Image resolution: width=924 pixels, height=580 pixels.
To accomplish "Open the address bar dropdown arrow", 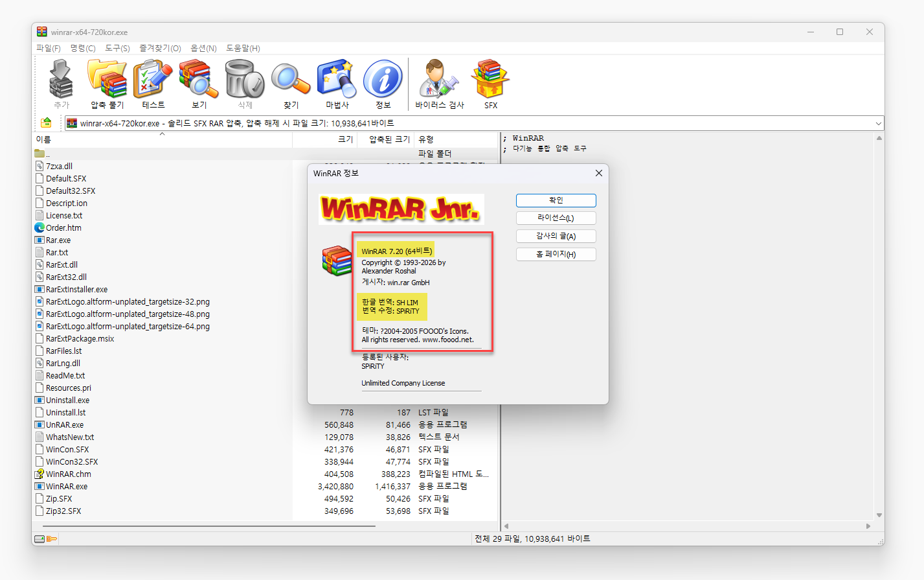I will (878, 123).
